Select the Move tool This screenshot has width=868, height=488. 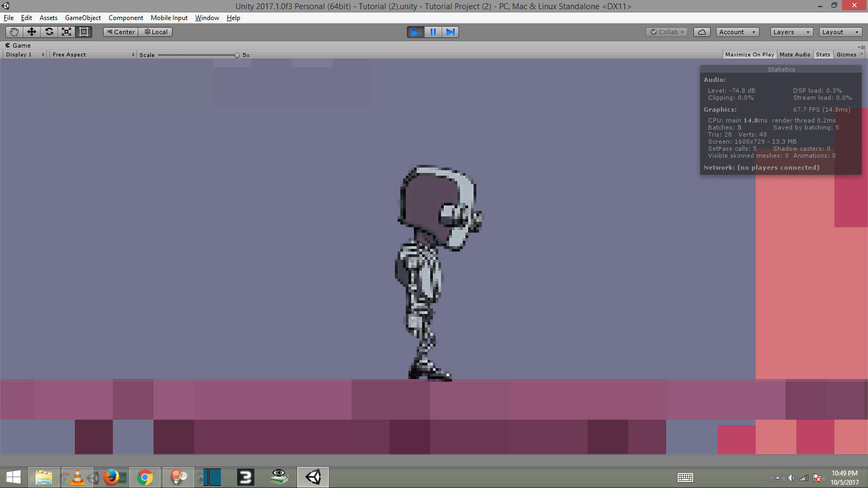[x=31, y=32]
